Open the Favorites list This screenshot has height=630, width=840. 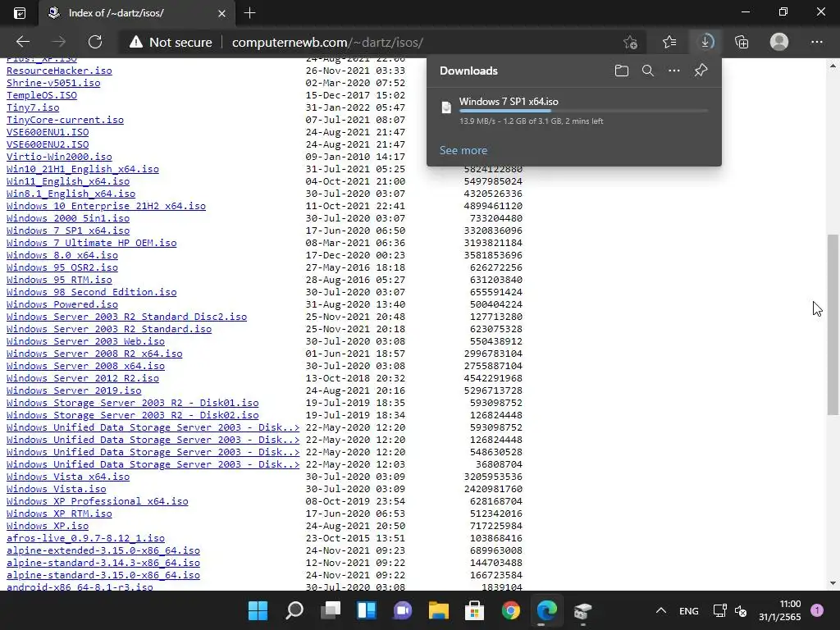tap(669, 42)
